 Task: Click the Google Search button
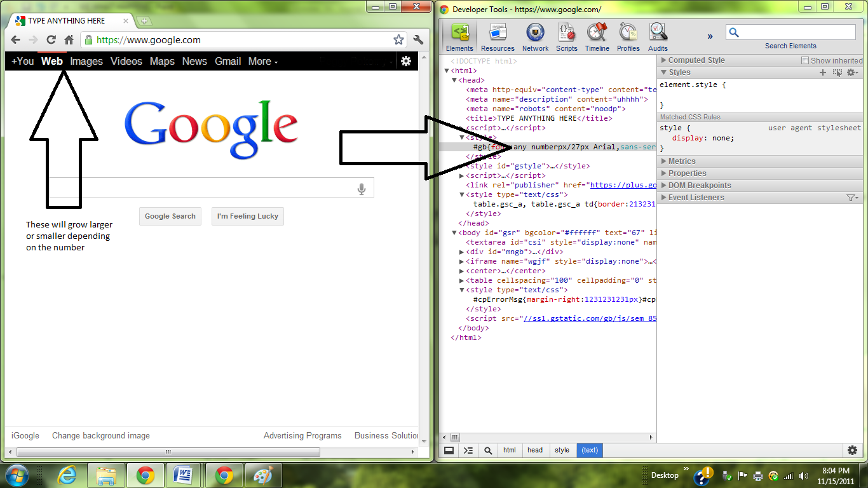tap(170, 216)
